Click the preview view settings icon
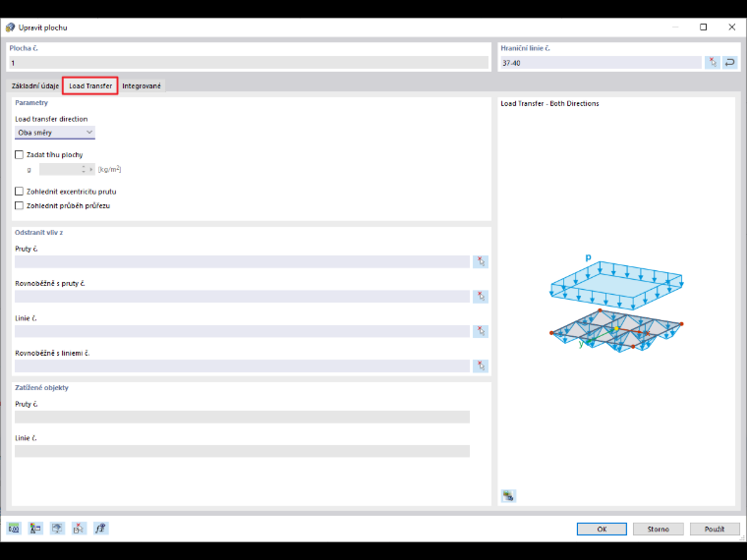This screenshot has width=747, height=560. point(508,496)
